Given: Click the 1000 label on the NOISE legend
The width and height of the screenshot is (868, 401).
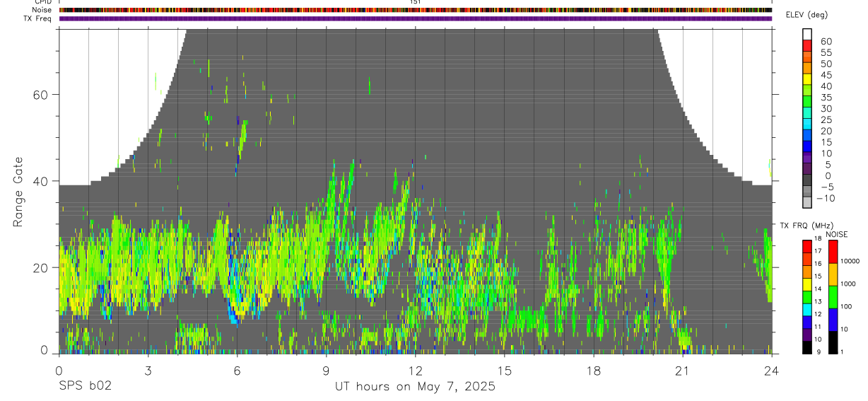Looking at the screenshot, I should [848, 284].
